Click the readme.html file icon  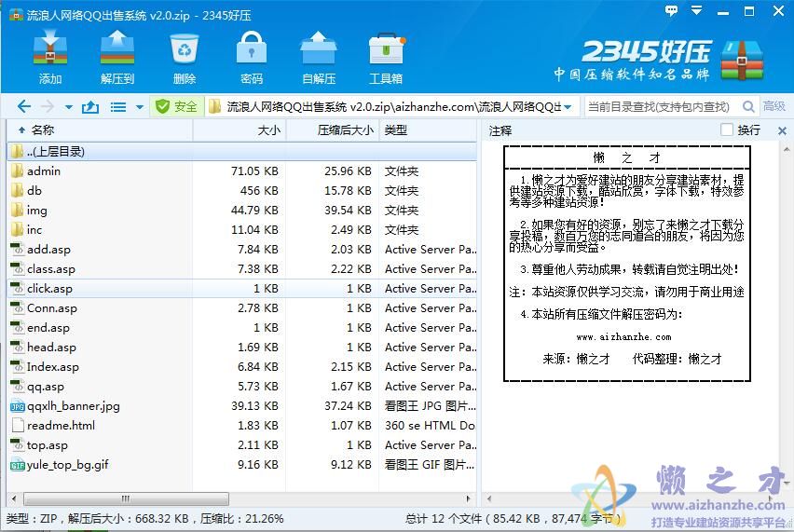click(x=17, y=425)
